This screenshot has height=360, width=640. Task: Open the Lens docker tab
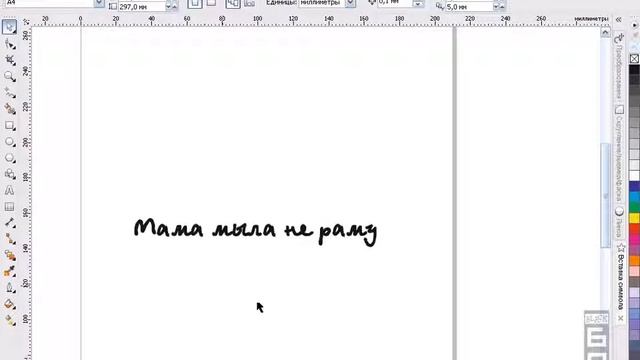pyautogui.click(x=619, y=223)
